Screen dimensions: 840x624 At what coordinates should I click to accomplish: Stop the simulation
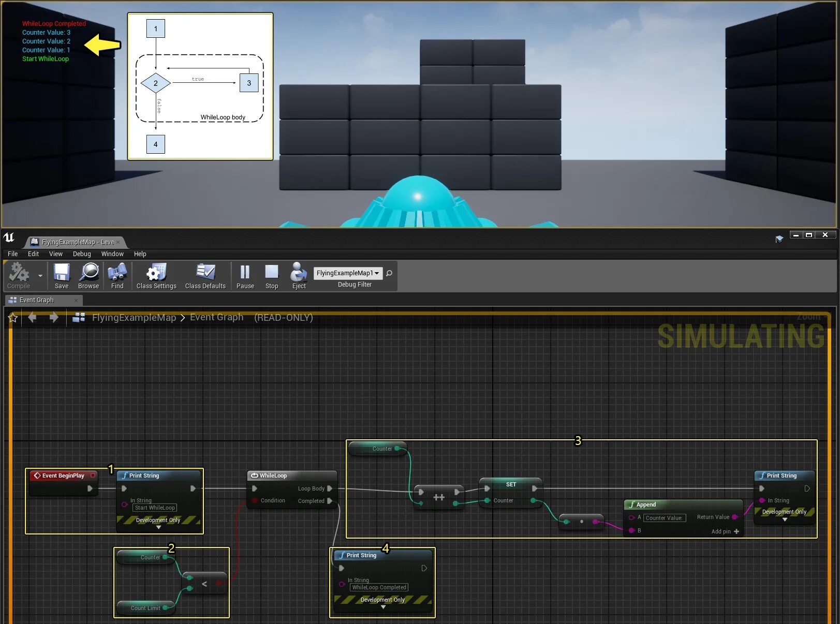click(272, 275)
